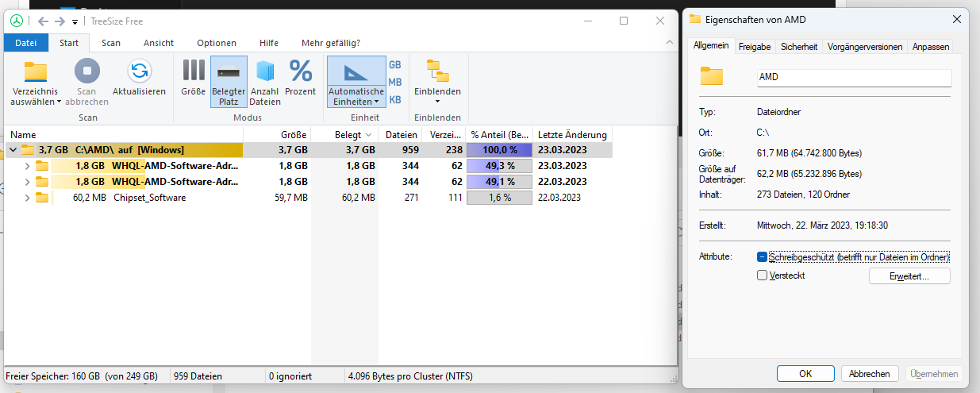980x393 pixels.
Task: Click the Verzeichnis auswählen folder icon
Action: point(36,71)
